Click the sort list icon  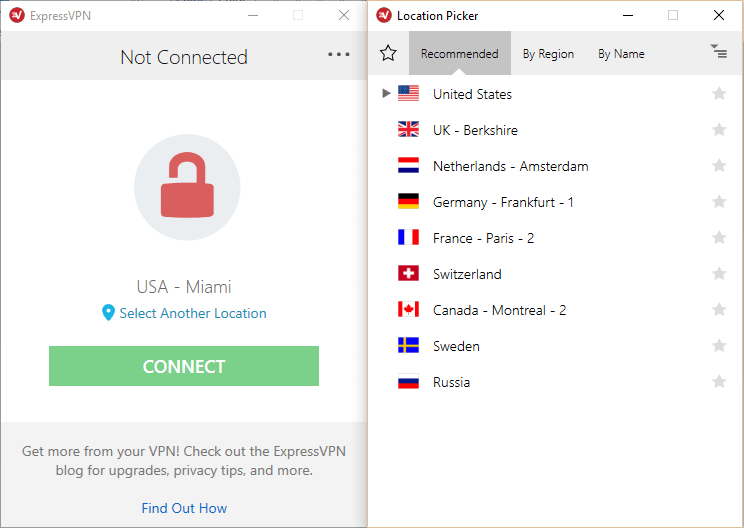(x=718, y=52)
